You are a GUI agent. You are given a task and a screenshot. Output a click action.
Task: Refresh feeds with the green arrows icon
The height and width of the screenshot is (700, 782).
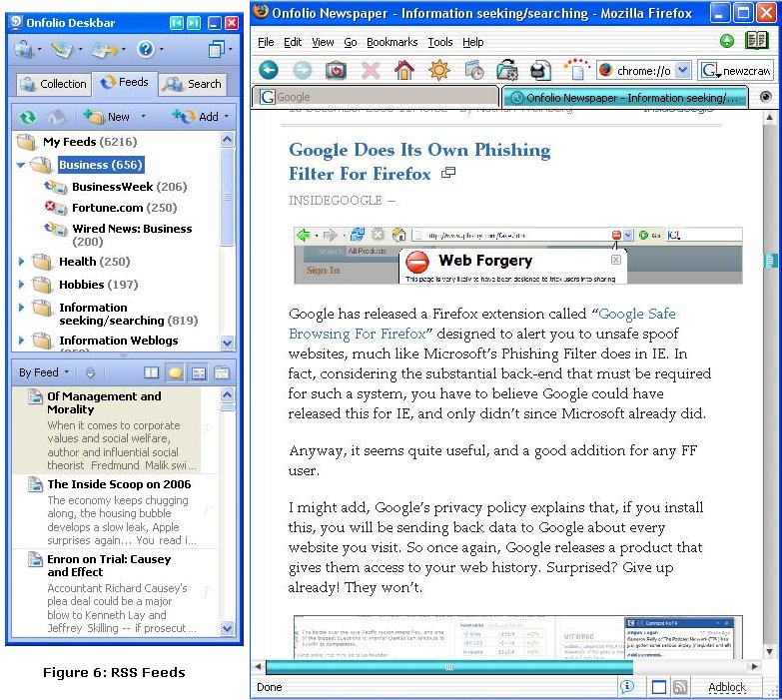click(28, 117)
